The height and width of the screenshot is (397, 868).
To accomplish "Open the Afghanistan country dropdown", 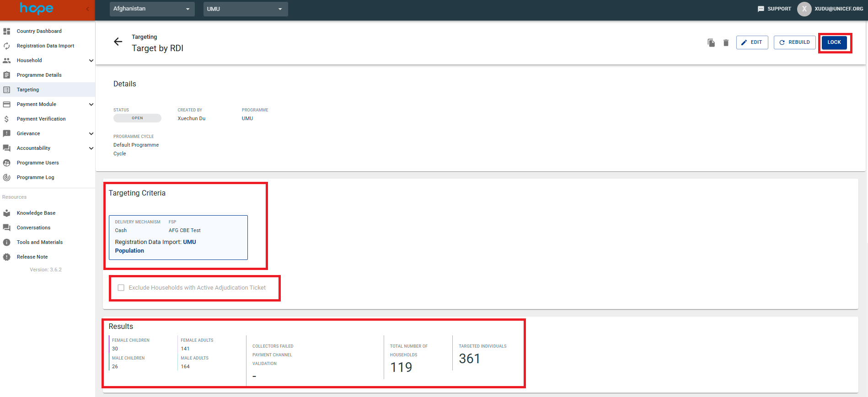I will click(x=152, y=9).
